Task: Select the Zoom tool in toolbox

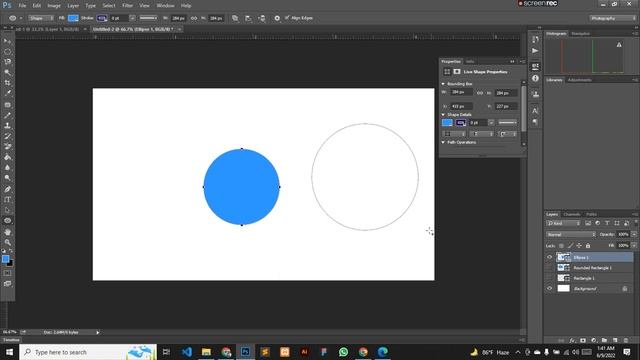Action: click(x=7, y=242)
